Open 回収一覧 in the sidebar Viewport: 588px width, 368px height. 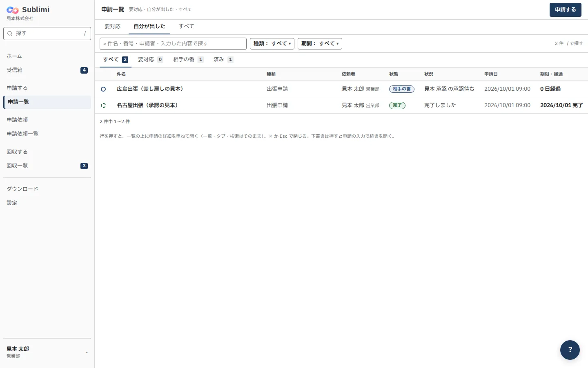(x=47, y=166)
